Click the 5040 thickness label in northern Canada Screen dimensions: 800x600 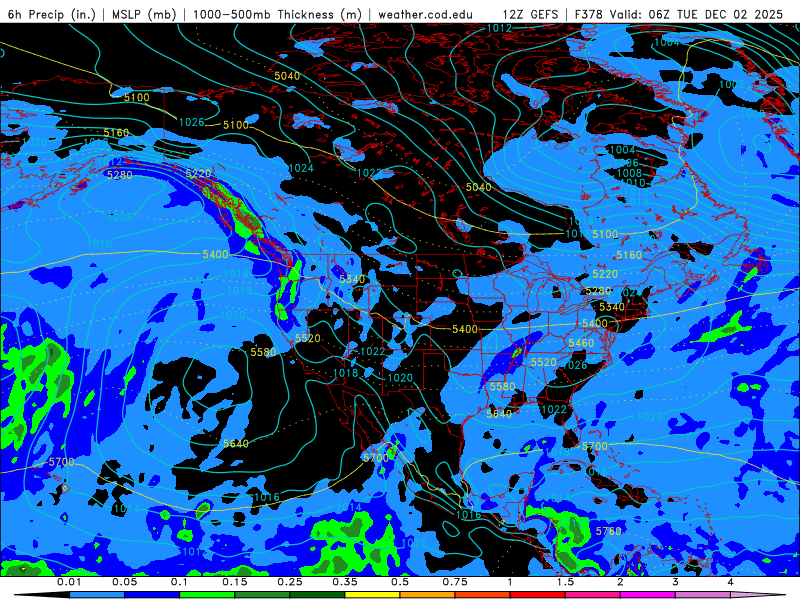click(x=287, y=76)
